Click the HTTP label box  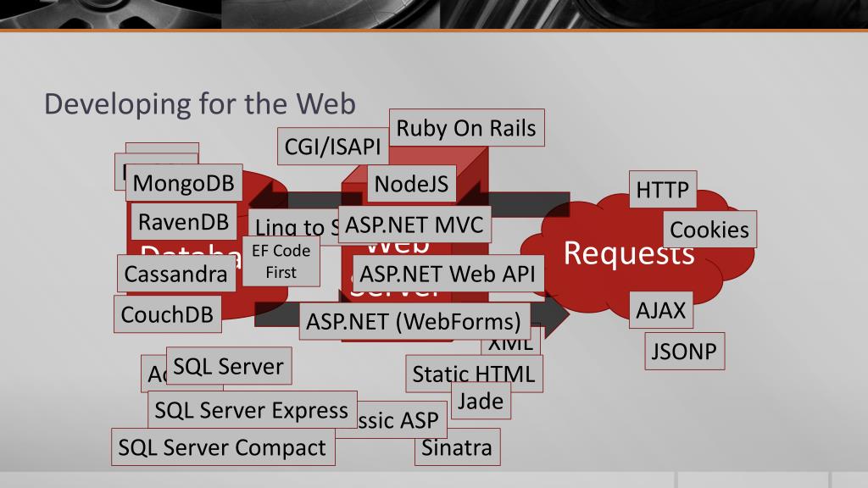tap(663, 189)
